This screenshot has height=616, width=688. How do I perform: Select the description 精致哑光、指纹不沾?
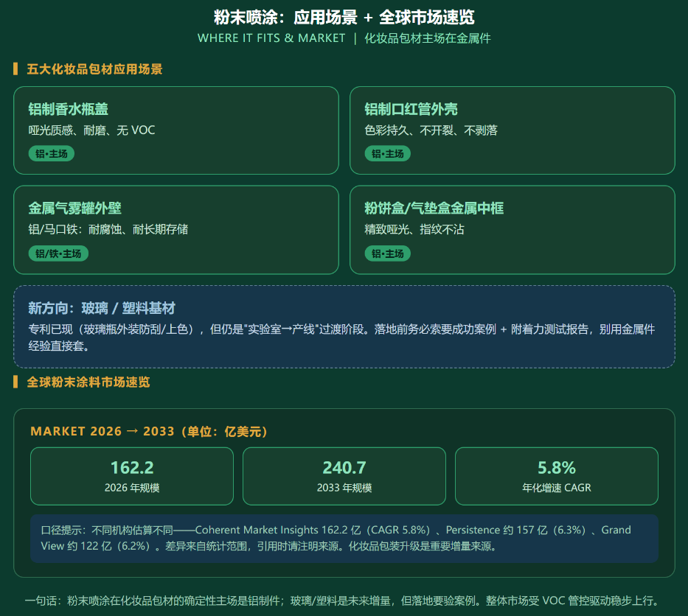[414, 229]
